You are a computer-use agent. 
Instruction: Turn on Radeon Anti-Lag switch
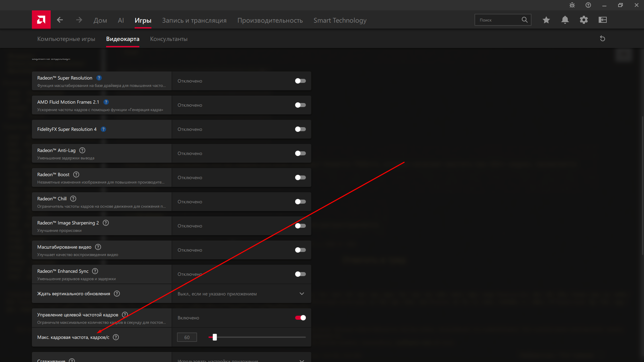click(300, 153)
